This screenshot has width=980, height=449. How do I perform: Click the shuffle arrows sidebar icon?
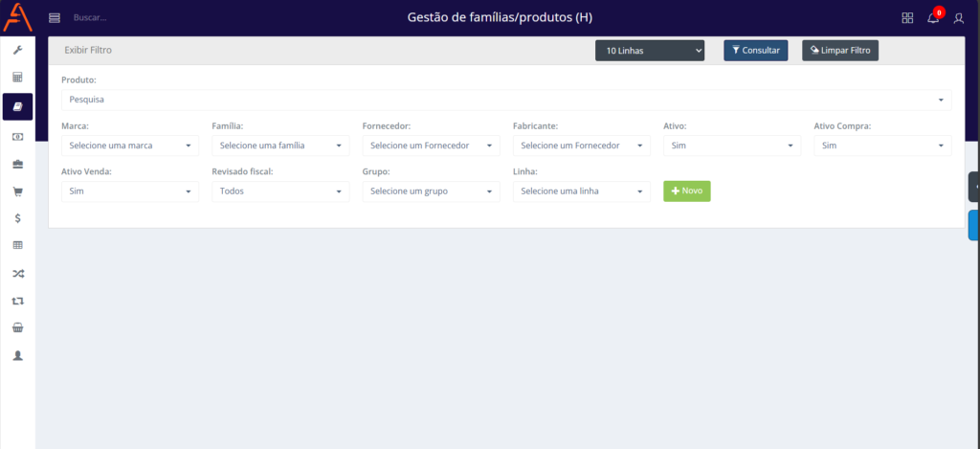(x=17, y=274)
